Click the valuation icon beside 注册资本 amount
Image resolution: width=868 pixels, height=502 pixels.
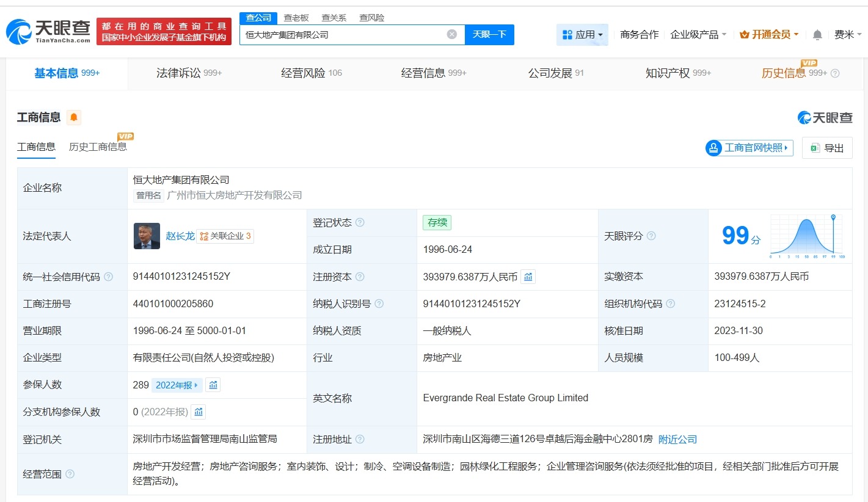click(x=528, y=277)
